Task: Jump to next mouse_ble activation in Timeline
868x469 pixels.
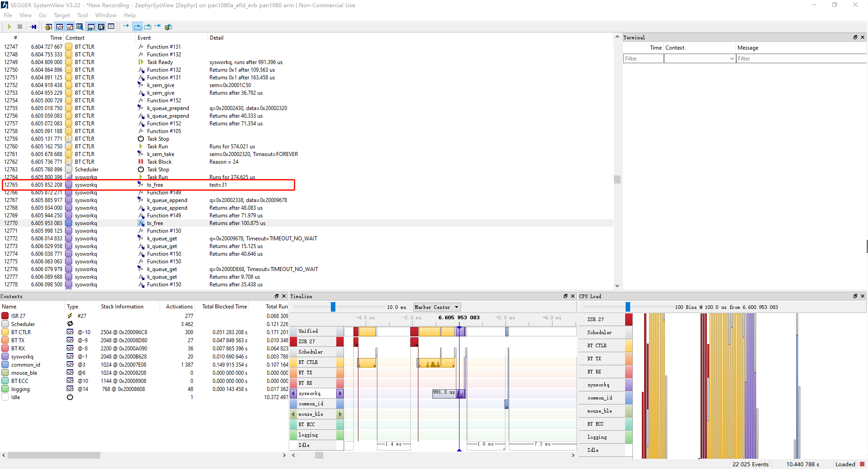Action: pos(340,414)
